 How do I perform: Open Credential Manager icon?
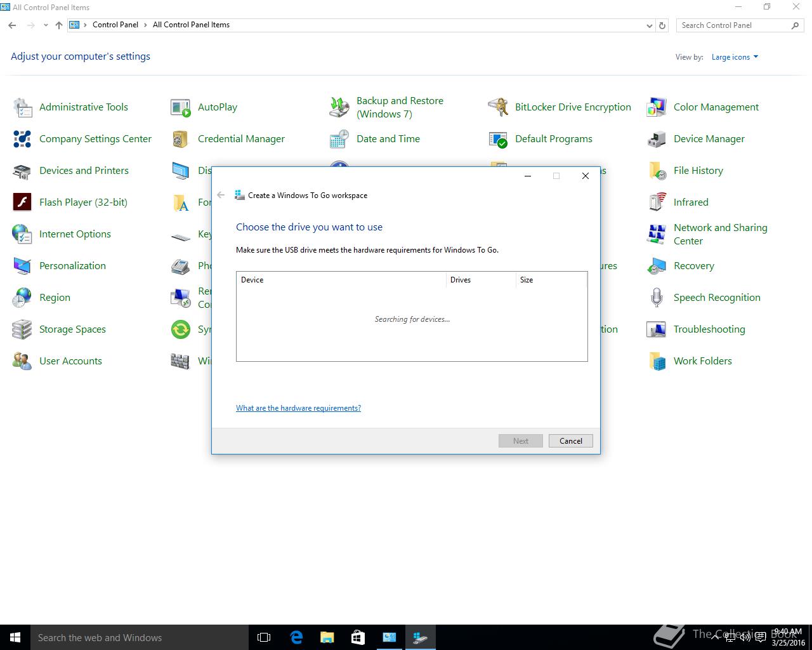(181, 139)
